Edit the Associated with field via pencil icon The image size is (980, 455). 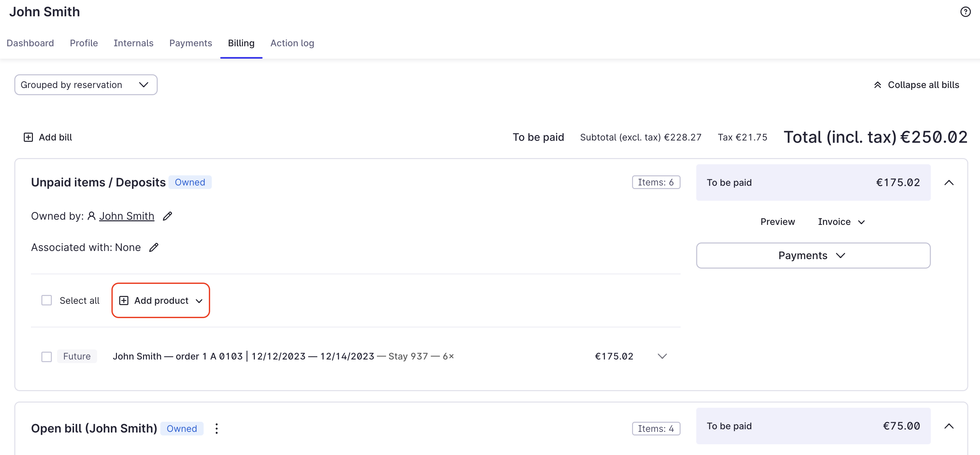pos(154,247)
